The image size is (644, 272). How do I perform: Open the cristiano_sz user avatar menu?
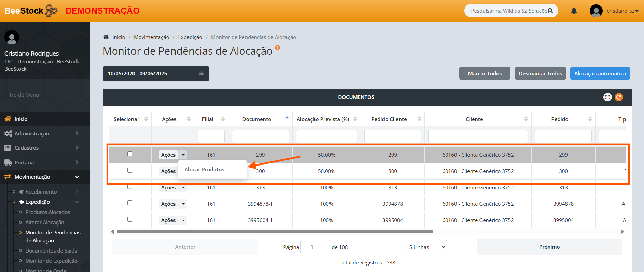[x=596, y=11]
